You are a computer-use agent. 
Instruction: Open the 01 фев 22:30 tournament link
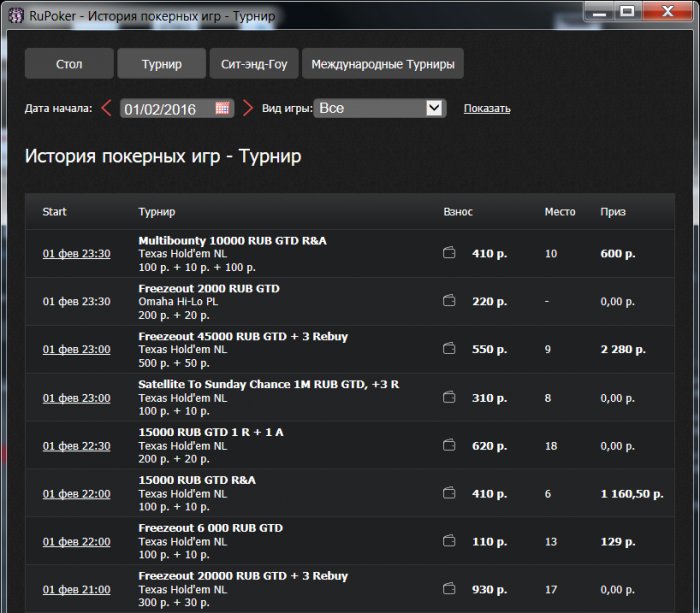[x=76, y=446]
